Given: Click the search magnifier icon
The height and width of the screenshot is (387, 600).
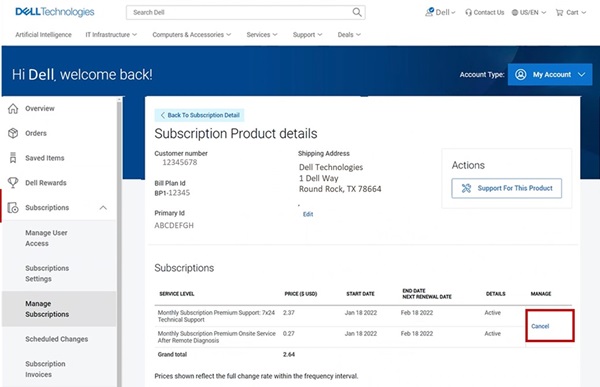Looking at the screenshot, I should point(357,12).
